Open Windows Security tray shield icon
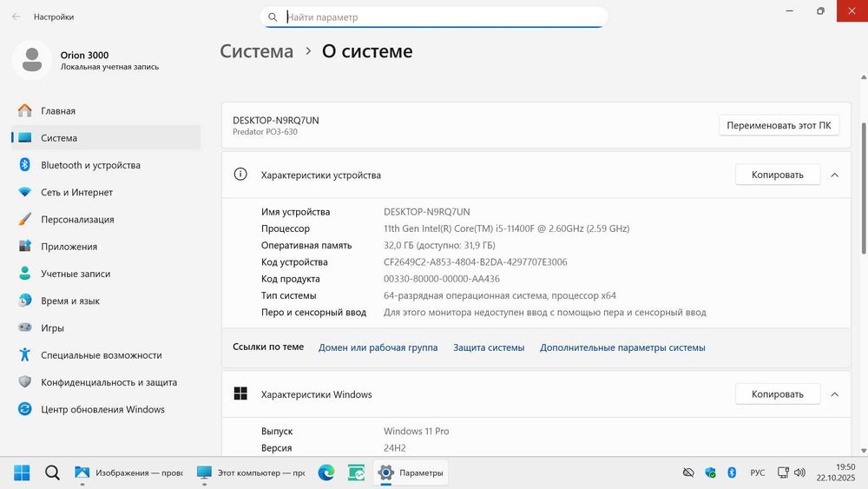This screenshot has width=868, height=489. pos(710,472)
